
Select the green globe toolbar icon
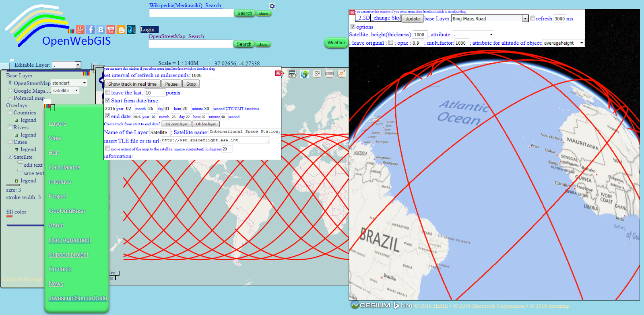(x=305, y=74)
